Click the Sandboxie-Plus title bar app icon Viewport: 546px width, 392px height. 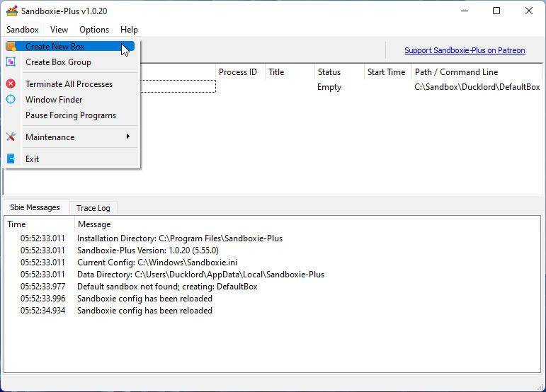(12, 11)
